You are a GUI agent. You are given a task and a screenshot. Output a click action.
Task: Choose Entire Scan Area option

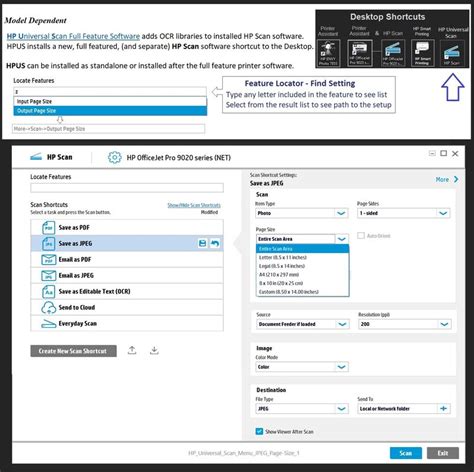(302, 249)
